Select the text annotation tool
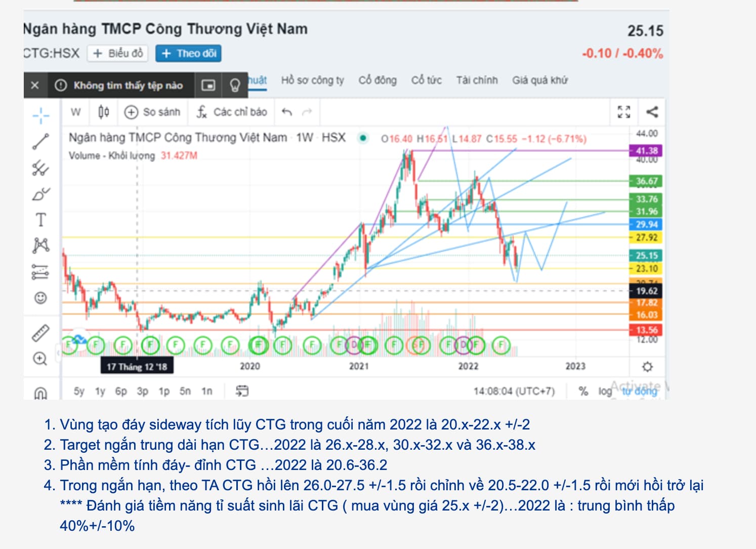The width and height of the screenshot is (756, 549). click(41, 220)
